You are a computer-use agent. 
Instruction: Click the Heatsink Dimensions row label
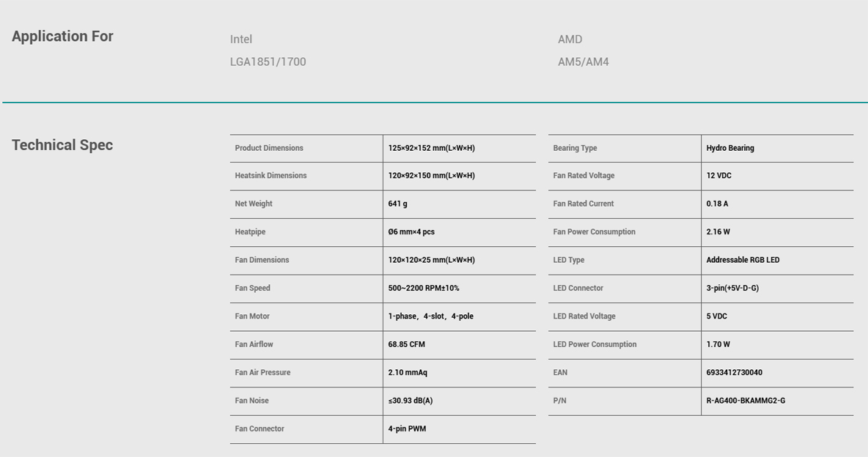[271, 175]
